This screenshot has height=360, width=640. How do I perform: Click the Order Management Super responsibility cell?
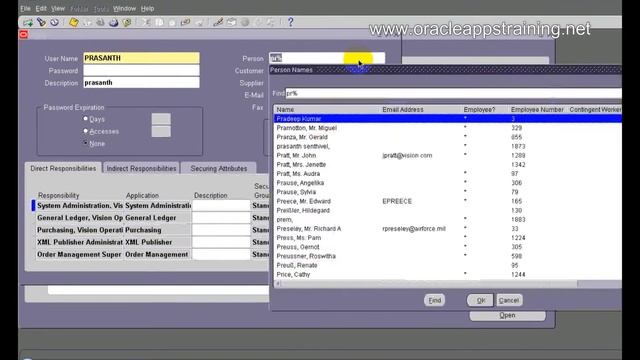pos(80,254)
